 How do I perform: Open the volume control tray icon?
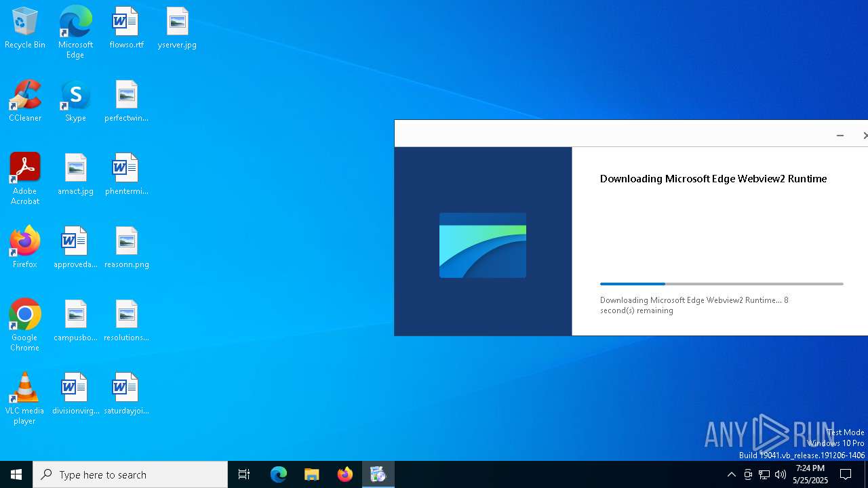click(x=781, y=474)
